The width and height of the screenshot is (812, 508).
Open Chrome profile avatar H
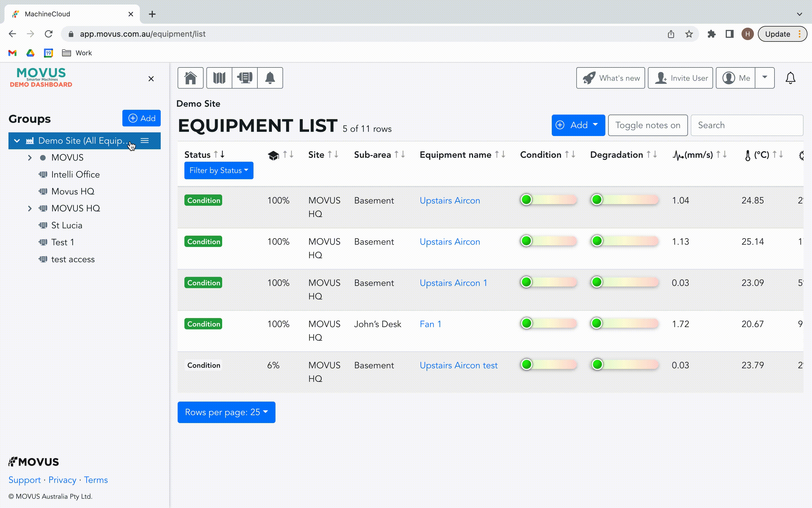click(748, 34)
